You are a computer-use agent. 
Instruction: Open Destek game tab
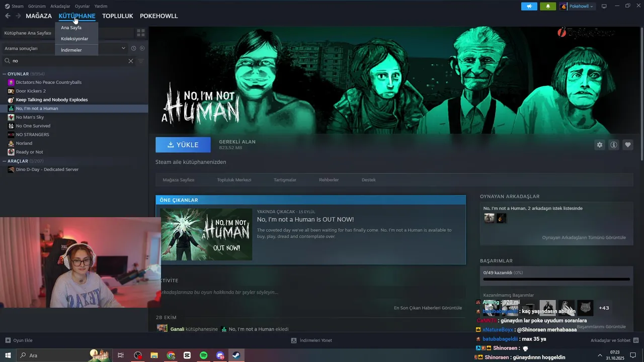point(369,179)
